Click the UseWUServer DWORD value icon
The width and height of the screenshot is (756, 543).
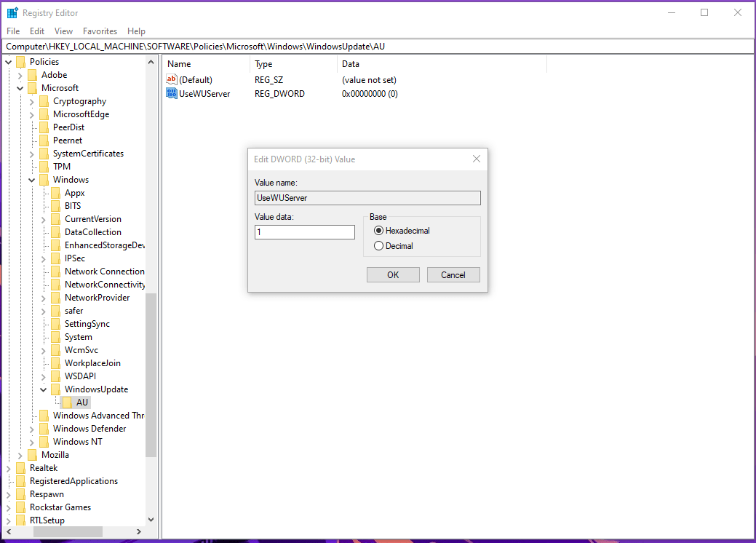click(172, 93)
